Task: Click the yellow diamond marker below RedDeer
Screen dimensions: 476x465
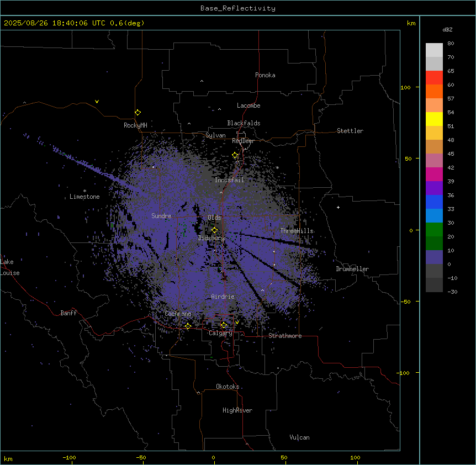Action: 235,155
